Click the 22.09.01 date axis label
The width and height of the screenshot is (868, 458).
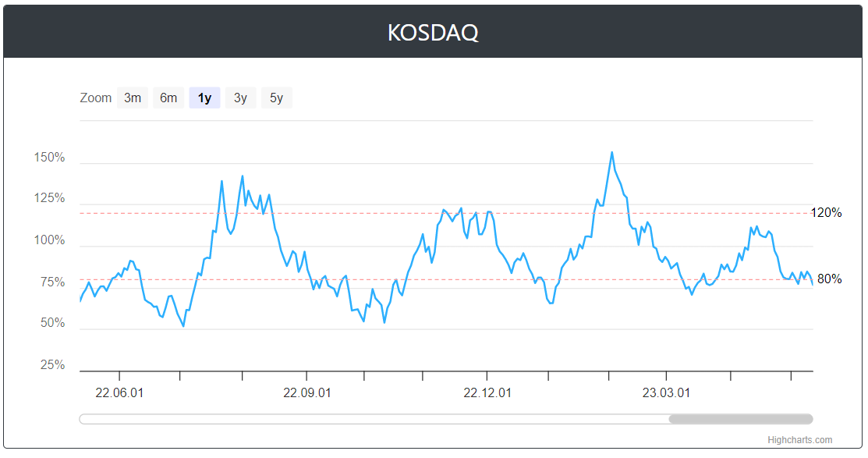(306, 393)
